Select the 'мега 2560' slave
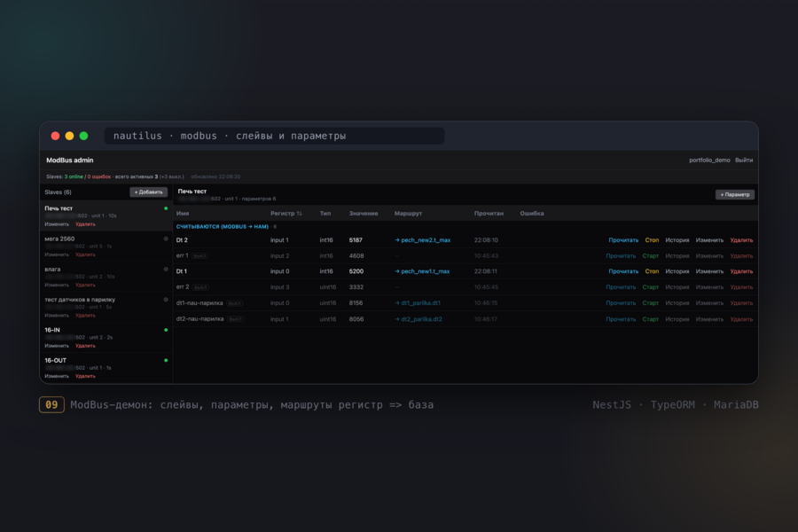798x532 pixels. 106,246
